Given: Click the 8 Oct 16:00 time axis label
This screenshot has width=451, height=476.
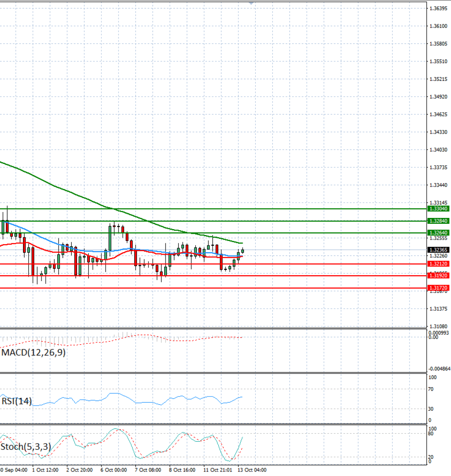Looking at the screenshot, I should click(182, 470).
